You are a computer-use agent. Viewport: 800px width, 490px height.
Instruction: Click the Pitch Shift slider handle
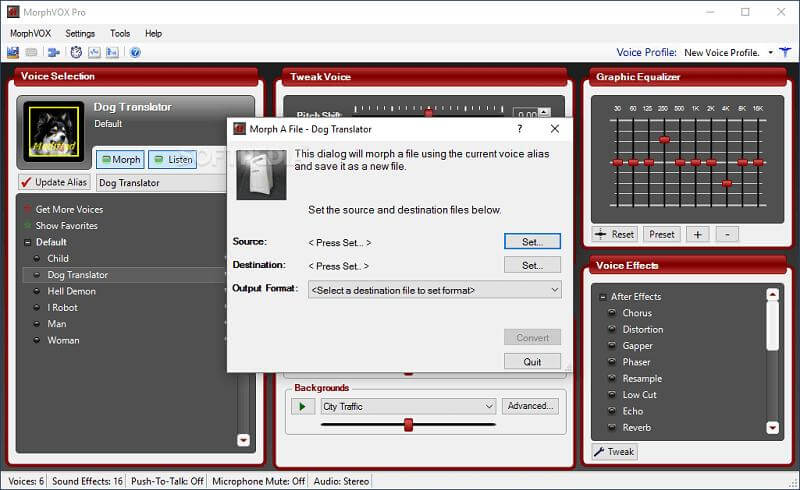[429, 112]
